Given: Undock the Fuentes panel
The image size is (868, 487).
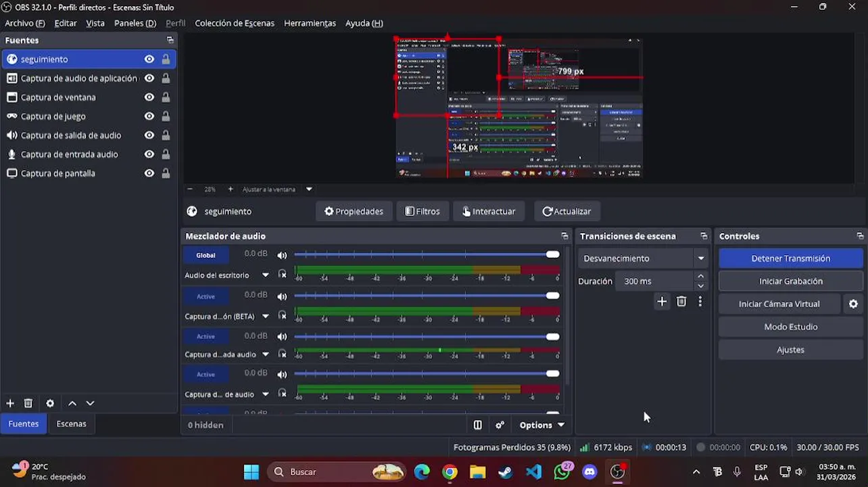Looking at the screenshot, I should (x=170, y=41).
